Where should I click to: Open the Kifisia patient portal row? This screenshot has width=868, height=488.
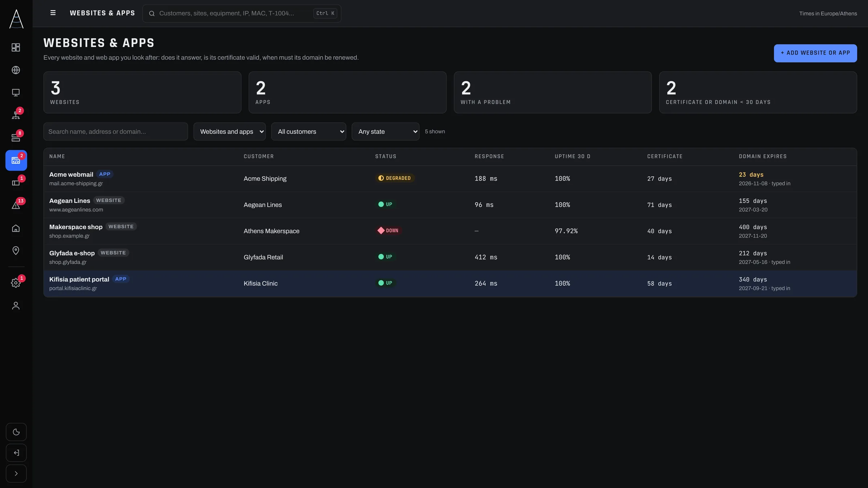pyautogui.click(x=450, y=284)
